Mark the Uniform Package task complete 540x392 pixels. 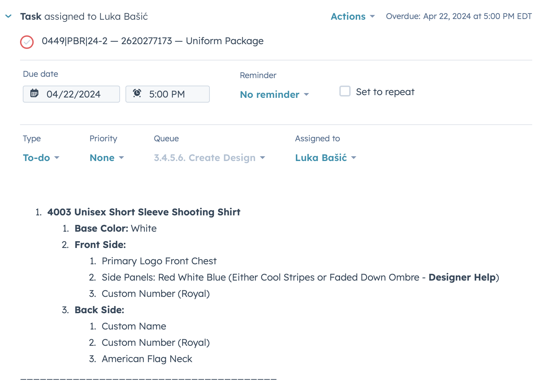click(27, 42)
